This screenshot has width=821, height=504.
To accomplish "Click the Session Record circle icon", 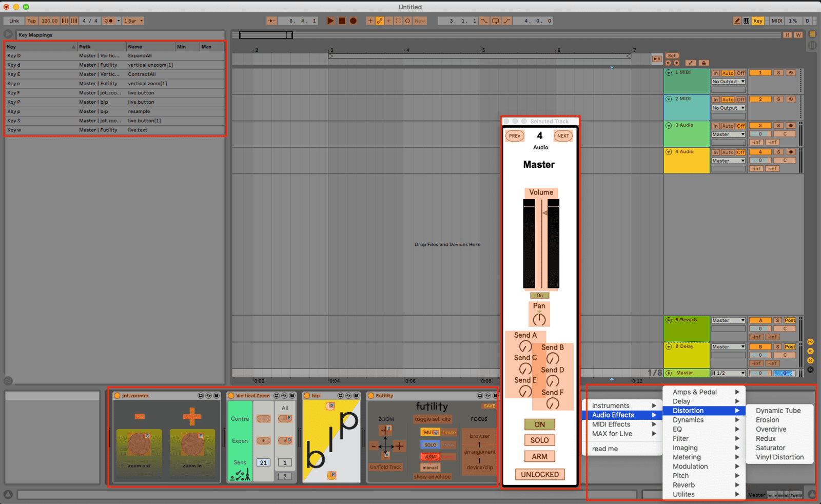I will tap(407, 21).
